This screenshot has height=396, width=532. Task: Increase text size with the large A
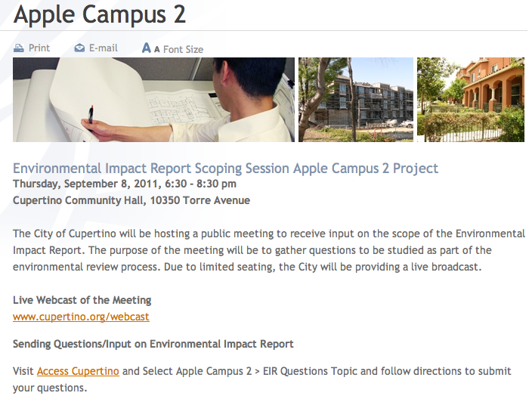tap(147, 48)
